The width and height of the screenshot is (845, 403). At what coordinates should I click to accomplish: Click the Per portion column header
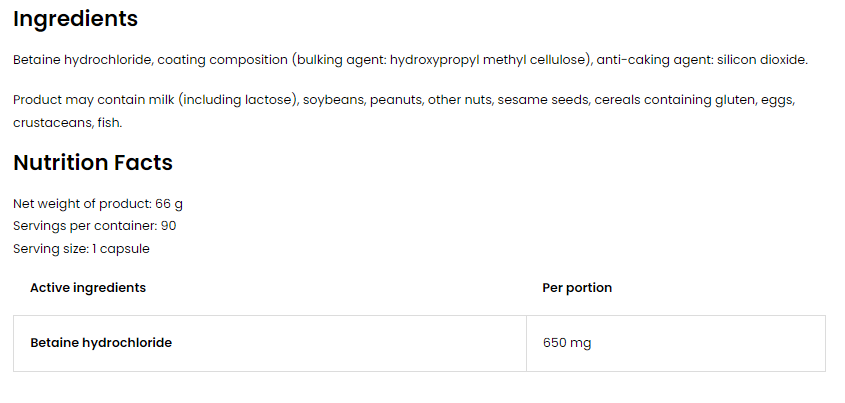pyautogui.click(x=577, y=288)
